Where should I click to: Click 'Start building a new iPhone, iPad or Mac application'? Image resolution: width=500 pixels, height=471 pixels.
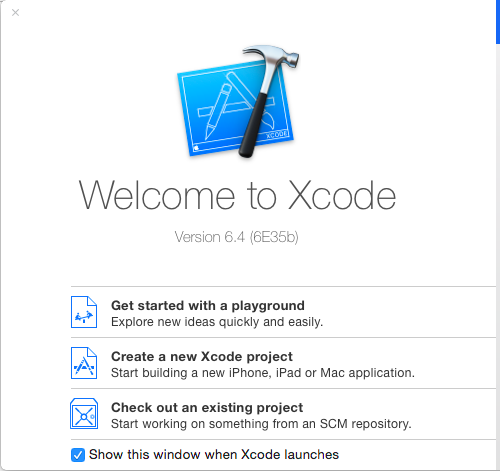pyautogui.click(x=263, y=373)
